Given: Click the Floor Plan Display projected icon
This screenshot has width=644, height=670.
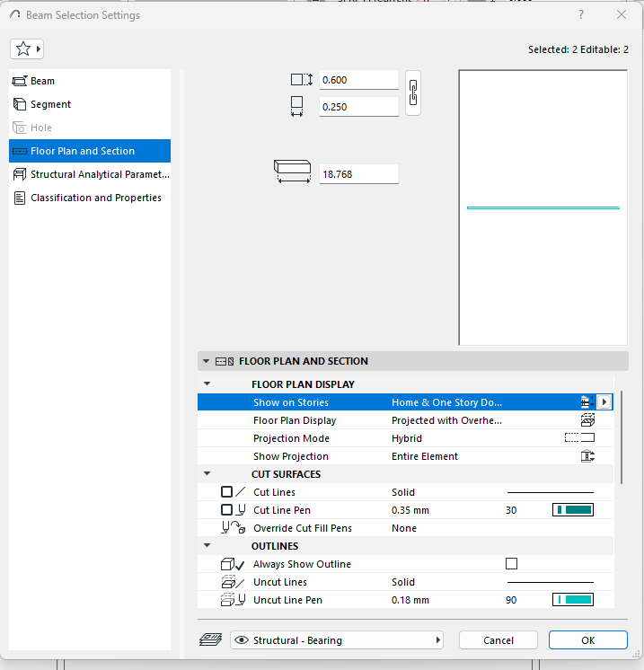Looking at the screenshot, I should tap(587, 420).
